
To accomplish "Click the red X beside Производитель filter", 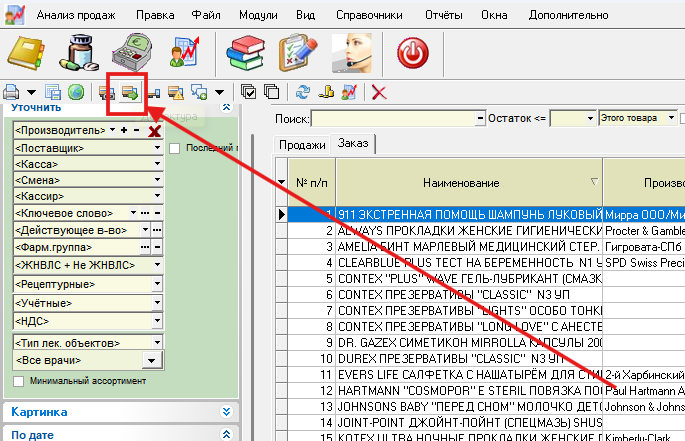I will coord(154,131).
